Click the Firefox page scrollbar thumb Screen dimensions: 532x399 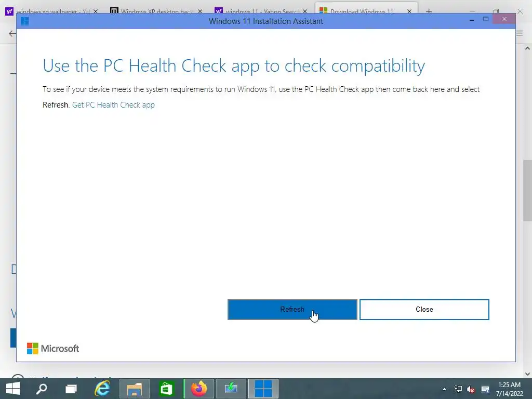(x=527, y=191)
